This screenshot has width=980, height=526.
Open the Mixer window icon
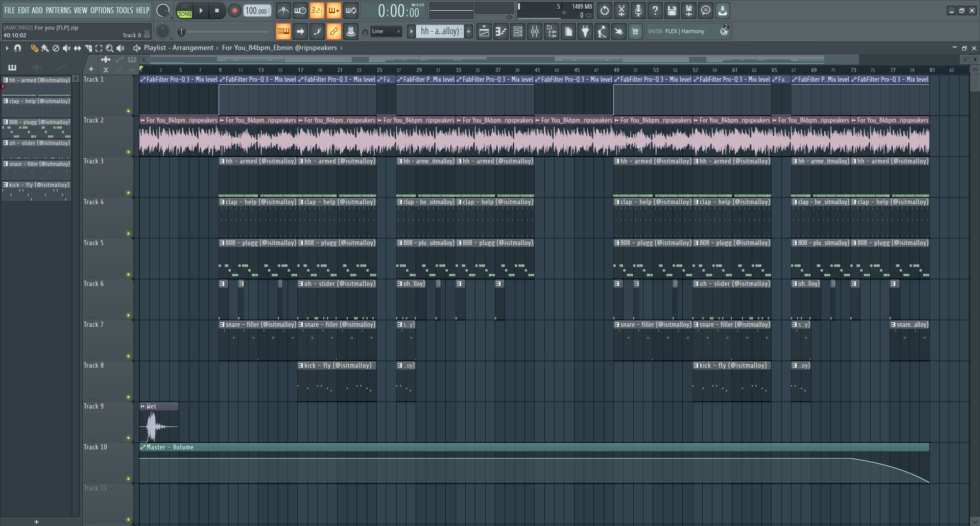pyautogui.click(x=535, y=32)
